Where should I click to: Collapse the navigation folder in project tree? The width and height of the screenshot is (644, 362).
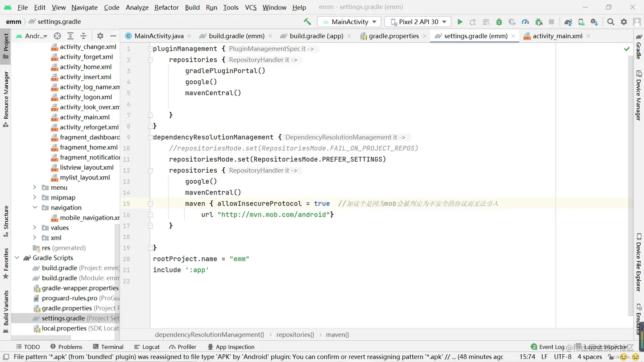tap(34, 208)
